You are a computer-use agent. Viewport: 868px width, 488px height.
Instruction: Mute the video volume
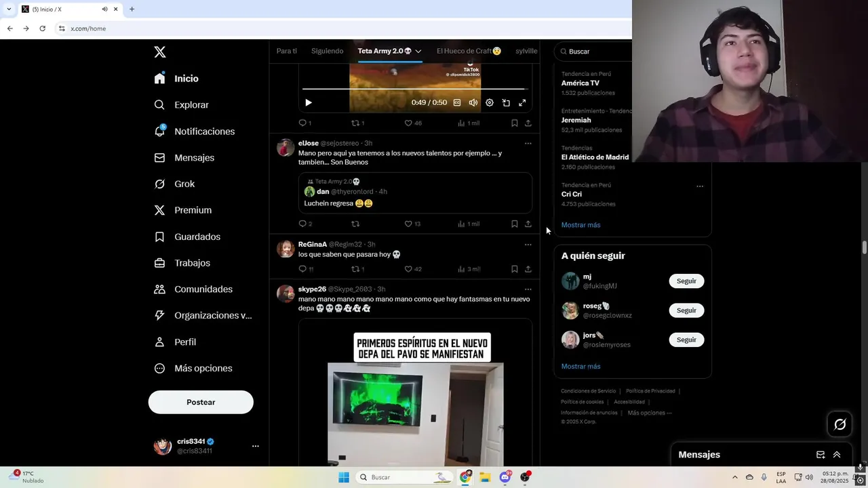(473, 103)
